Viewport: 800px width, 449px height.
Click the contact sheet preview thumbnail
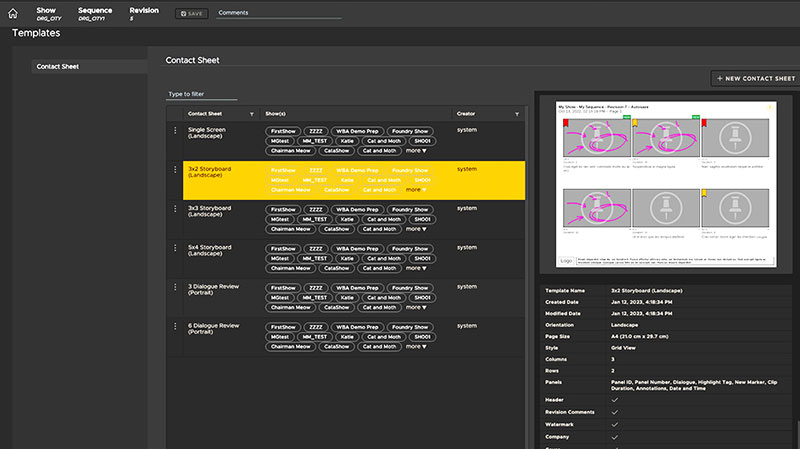click(666, 184)
